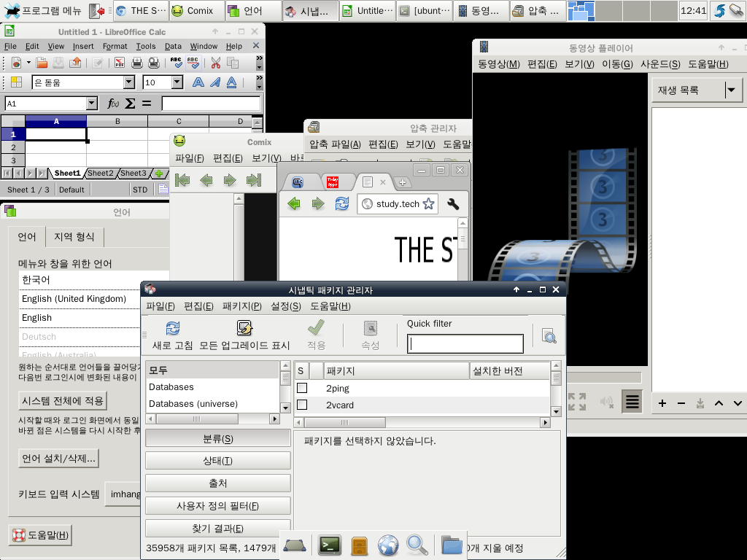Click Mark All Upgrades in Synaptic
The height and width of the screenshot is (560, 747).
(244, 335)
